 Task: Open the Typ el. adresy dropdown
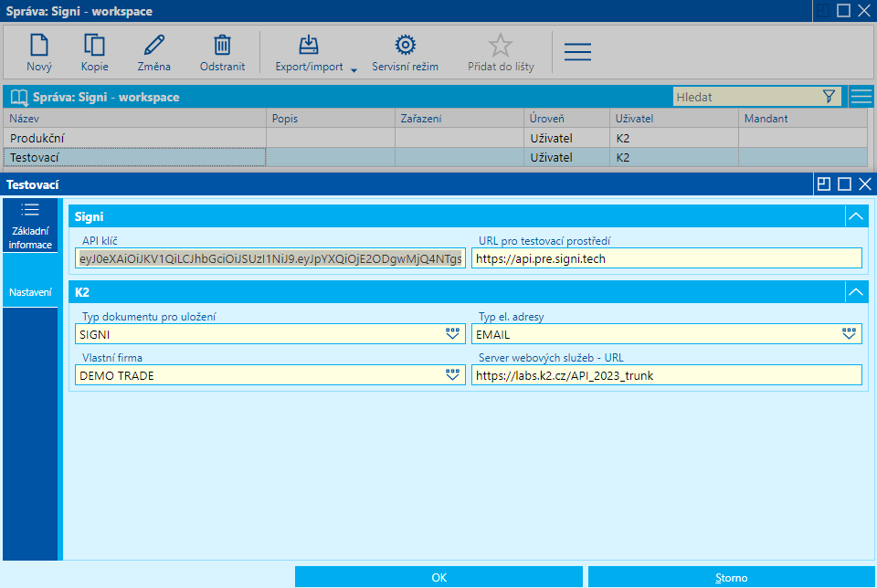click(849, 333)
